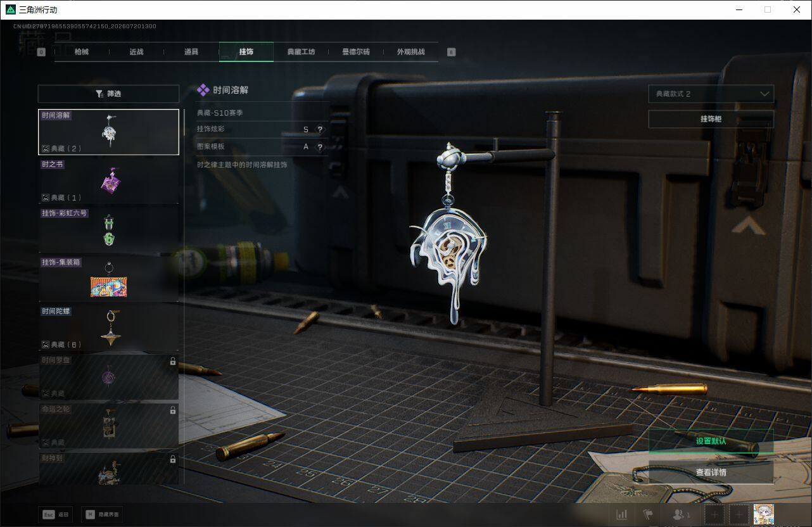Open the friends icon showing 1

click(x=682, y=515)
